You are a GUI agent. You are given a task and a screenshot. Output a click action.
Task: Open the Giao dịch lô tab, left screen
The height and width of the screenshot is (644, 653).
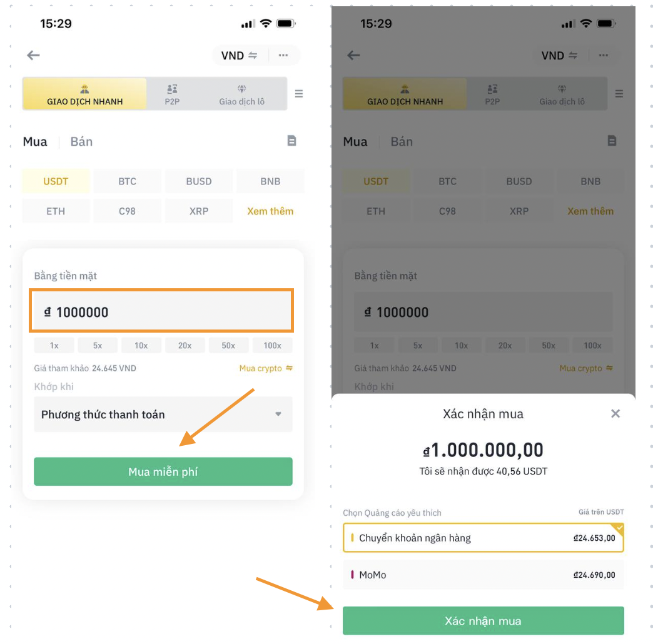click(241, 94)
